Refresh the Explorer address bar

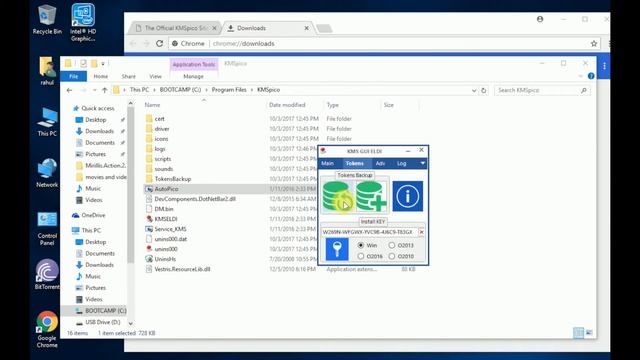coord(484,90)
